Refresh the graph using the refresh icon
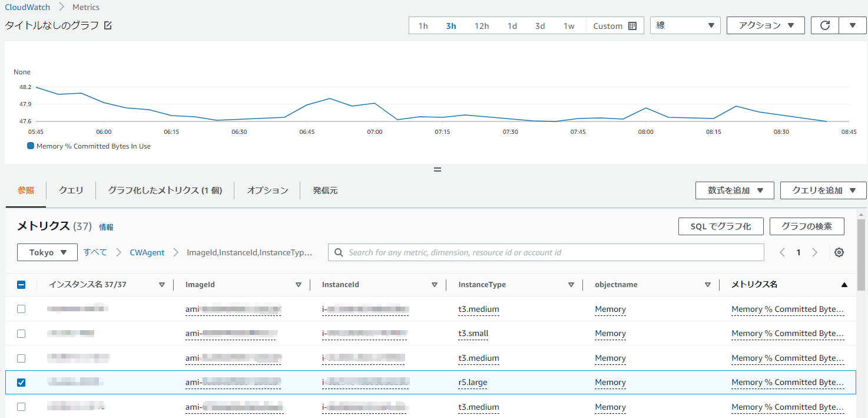868x418 pixels. (824, 25)
